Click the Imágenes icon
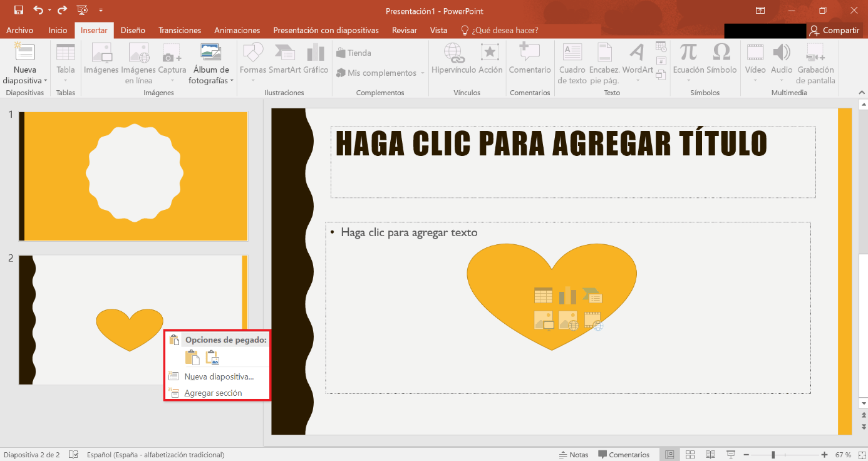Screen dimensions: 868x461 tap(101, 53)
